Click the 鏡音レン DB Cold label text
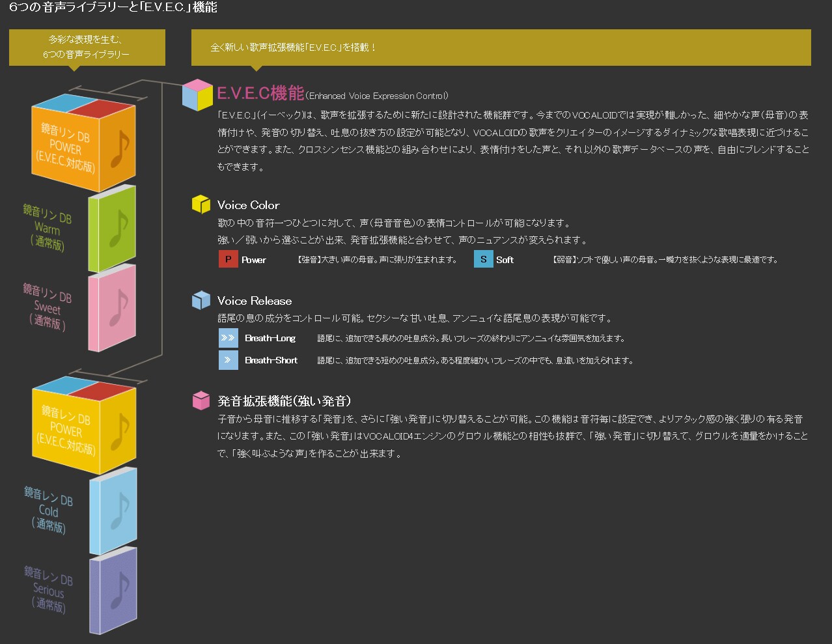The height and width of the screenshot is (644, 832). [48, 510]
